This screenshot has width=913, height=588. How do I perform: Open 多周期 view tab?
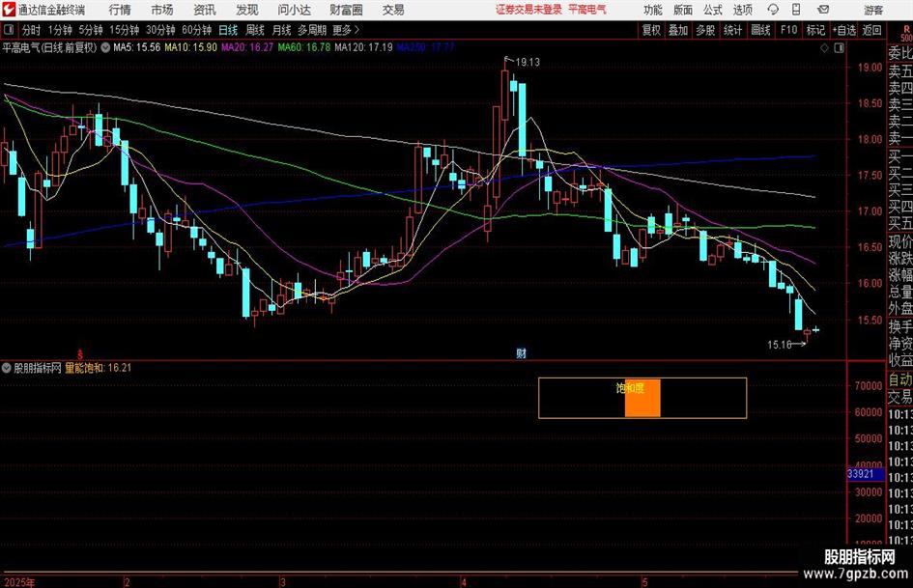[313, 30]
